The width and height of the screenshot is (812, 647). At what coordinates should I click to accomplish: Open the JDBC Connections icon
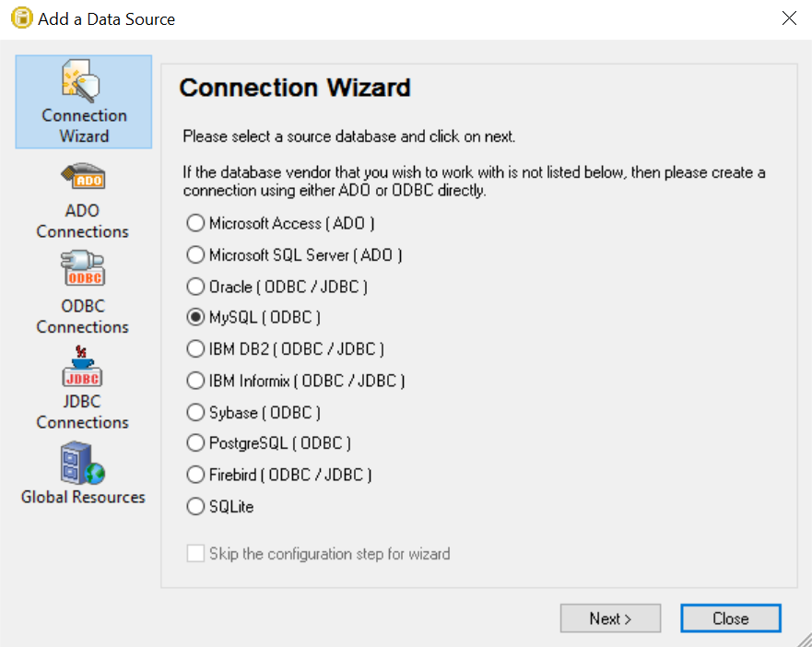pos(83,367)
